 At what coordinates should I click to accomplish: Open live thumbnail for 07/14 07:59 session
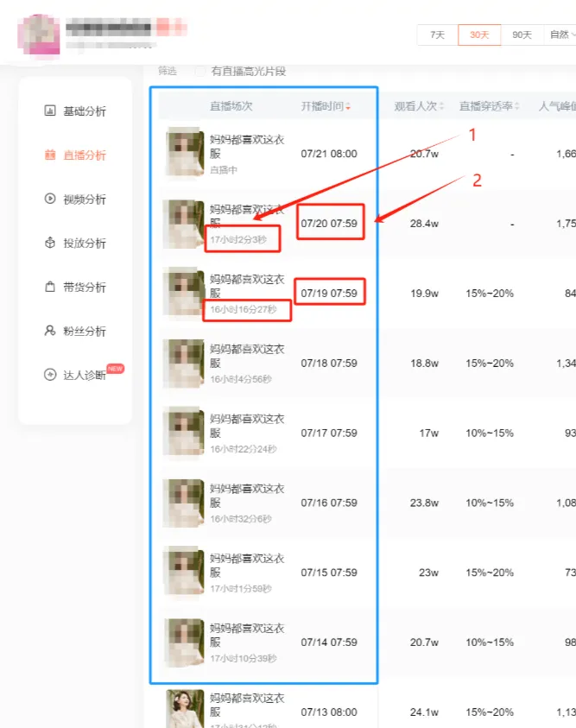pos(185,643)
